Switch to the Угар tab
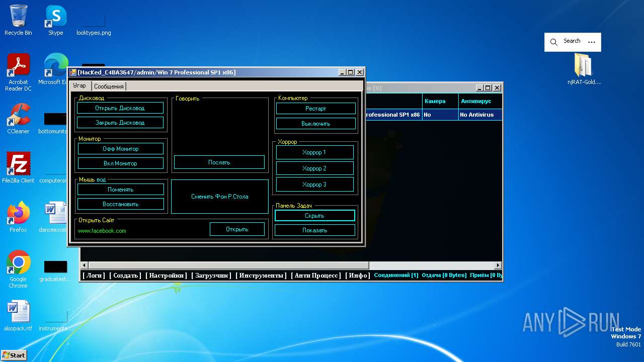The width and height of the screenshot is (644, 362). point(79,86)
